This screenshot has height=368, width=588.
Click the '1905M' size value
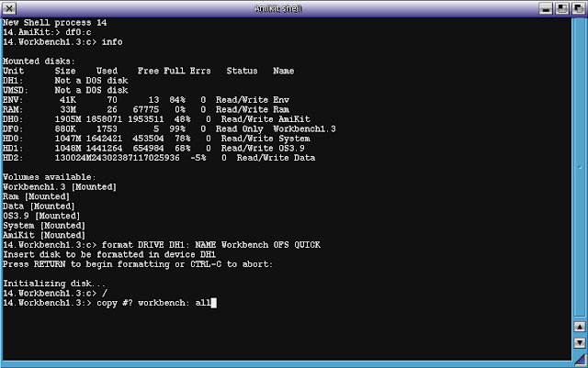pyautogui.click(x=68, y=119)
